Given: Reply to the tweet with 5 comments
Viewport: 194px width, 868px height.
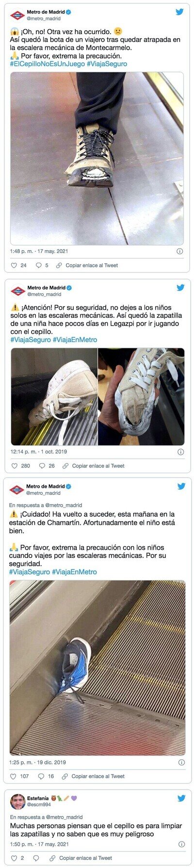Looking at the screenshot, I should click(x=39, y=265).
